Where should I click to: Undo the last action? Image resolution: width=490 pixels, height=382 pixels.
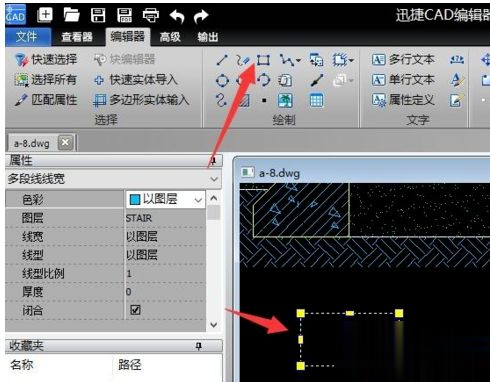177,16
